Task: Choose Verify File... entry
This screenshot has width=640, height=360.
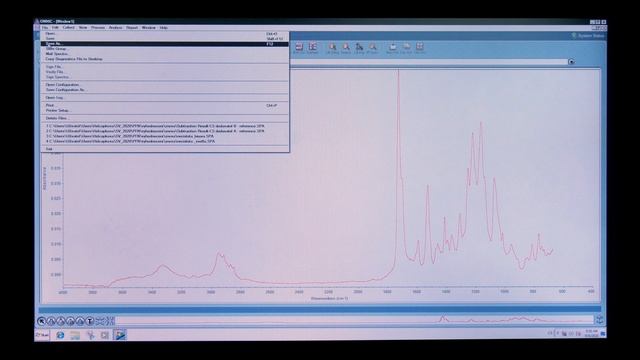Action: tap(164, 72)
